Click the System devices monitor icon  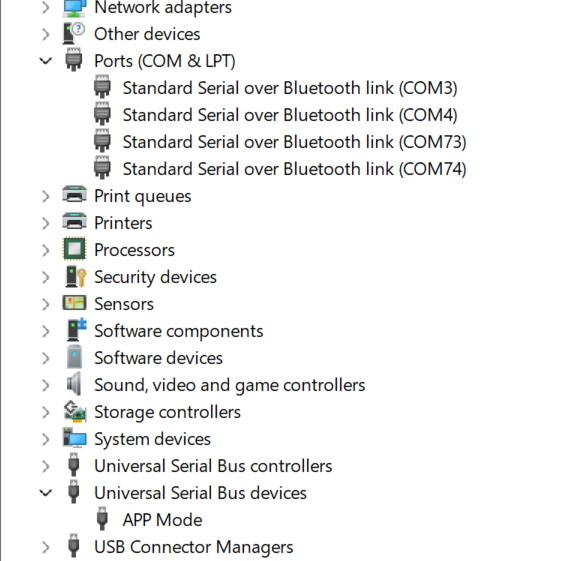click(x=75, y=438)
